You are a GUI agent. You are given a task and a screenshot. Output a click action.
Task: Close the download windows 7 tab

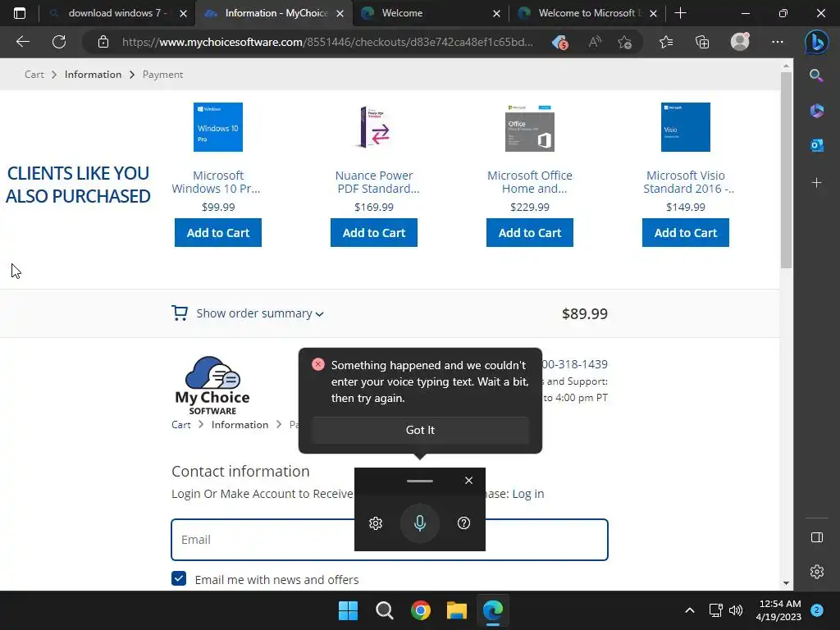click(x=183, y=13)
